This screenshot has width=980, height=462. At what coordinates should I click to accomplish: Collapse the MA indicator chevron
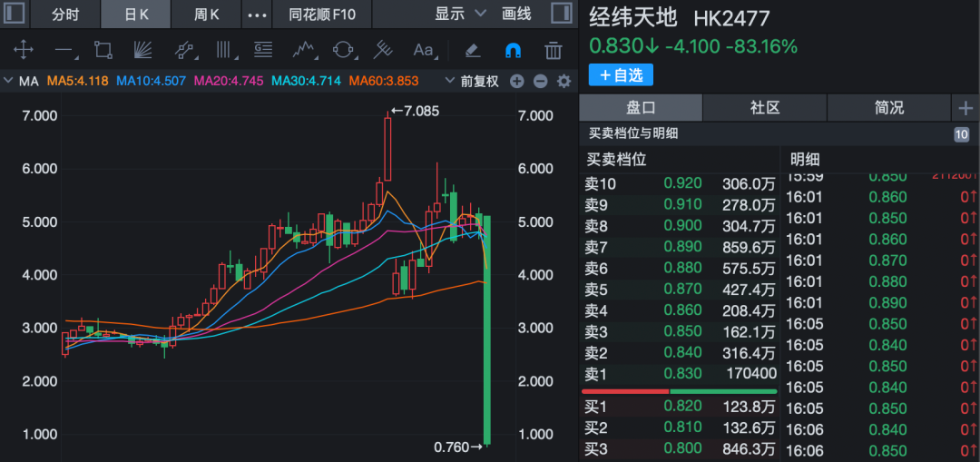click(8, 81)
